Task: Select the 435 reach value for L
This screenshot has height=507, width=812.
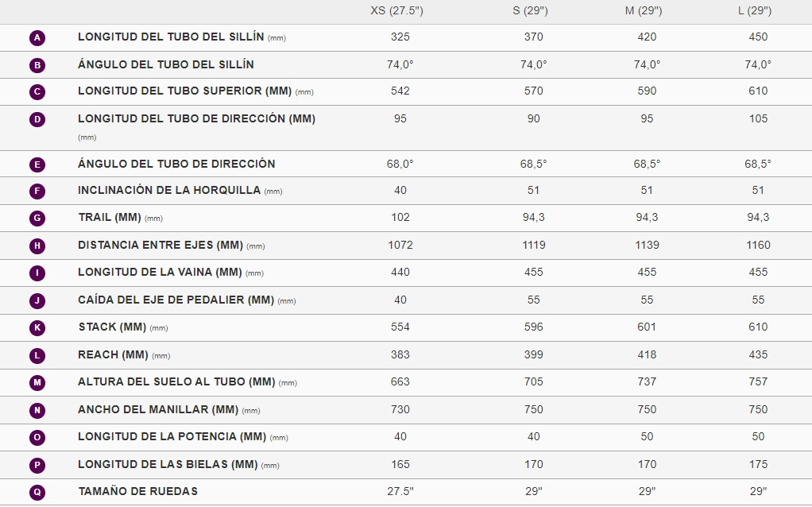Action: pyautogui.click(x=758, y=354)
